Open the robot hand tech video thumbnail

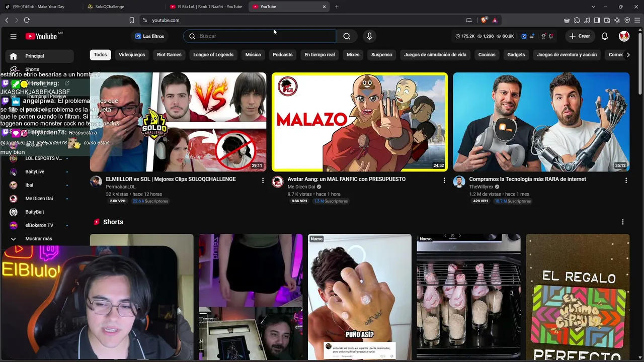541,122
